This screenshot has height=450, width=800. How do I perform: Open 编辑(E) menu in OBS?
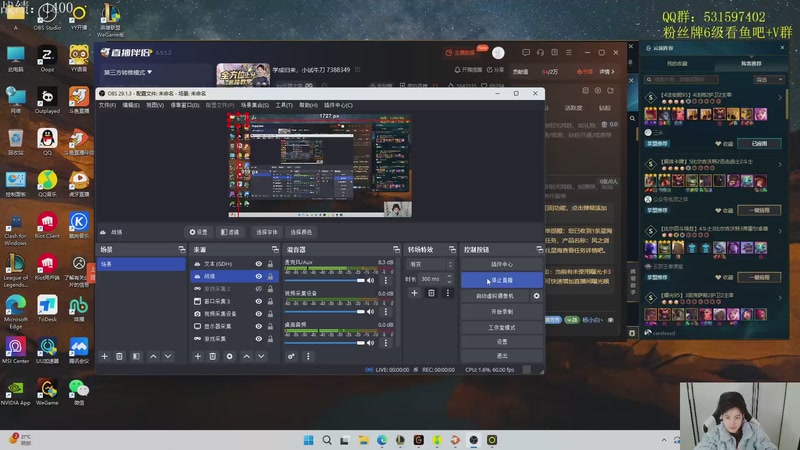(x=131, y=105)
